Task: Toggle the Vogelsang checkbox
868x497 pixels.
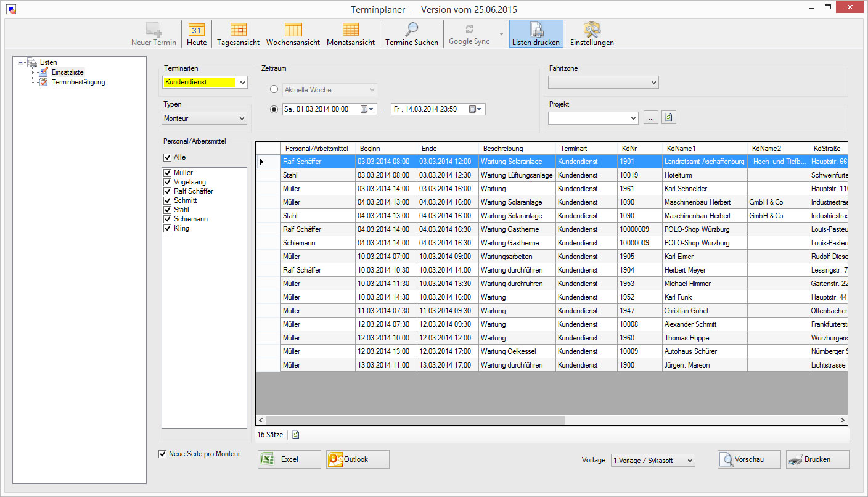Action: pos(167,182)
